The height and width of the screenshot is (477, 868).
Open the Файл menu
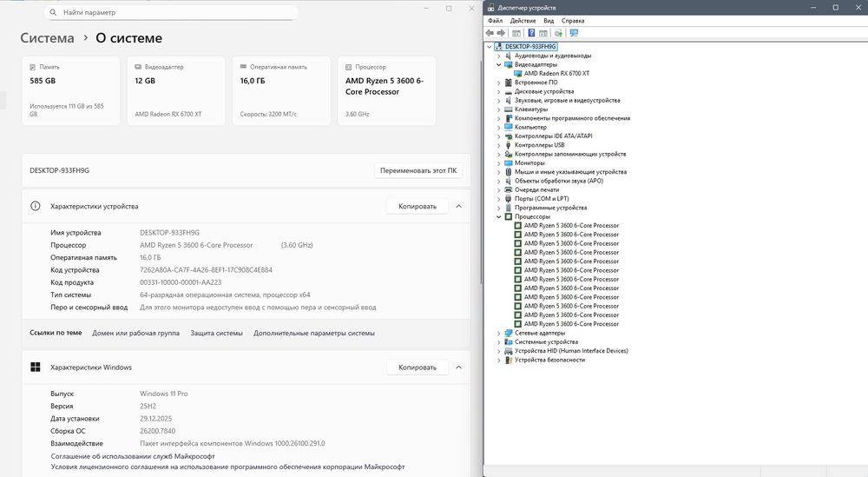pos(495,21)
